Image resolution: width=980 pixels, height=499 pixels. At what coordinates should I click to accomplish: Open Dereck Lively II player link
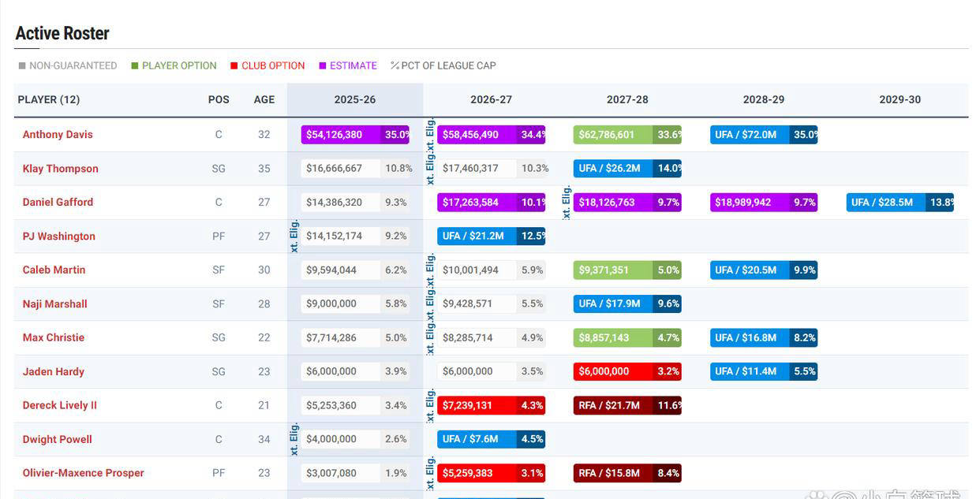60,405
